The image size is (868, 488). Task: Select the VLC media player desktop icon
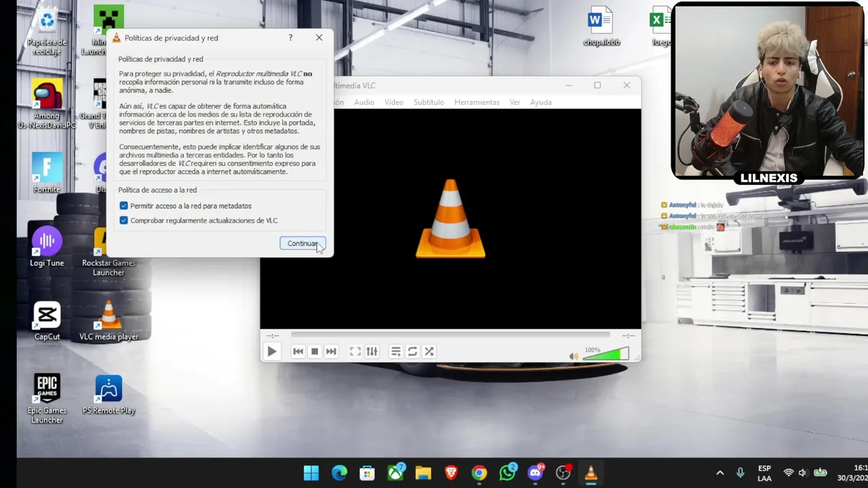[x=108, y=321]
